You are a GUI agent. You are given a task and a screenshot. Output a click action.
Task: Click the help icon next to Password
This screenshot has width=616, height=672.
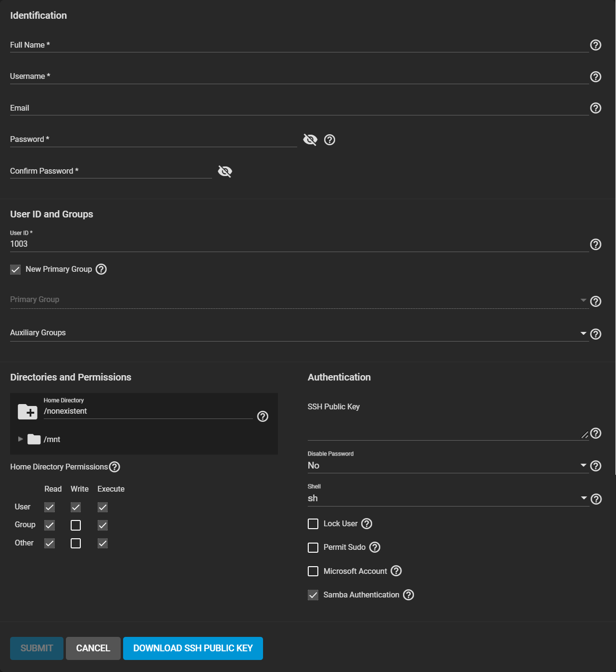coord(329,140)
